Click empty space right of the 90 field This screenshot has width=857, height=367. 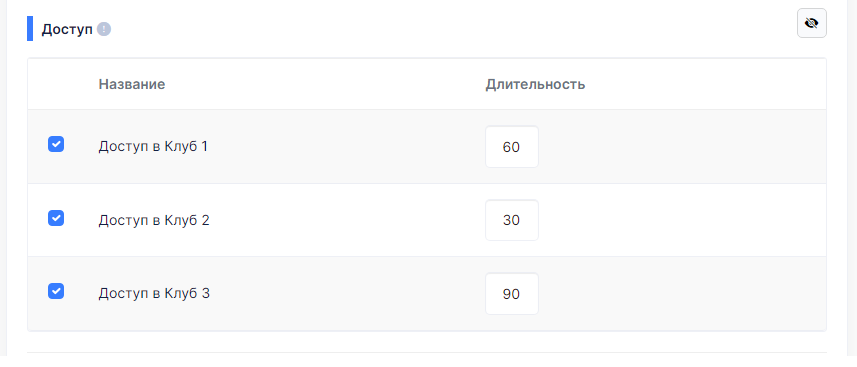point(682,294)
